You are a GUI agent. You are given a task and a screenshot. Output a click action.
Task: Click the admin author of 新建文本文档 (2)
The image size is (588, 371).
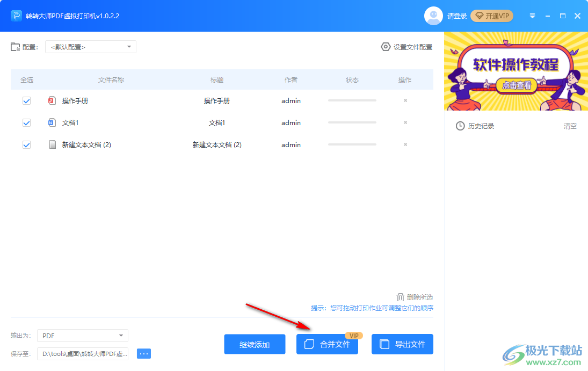point(291,145)
